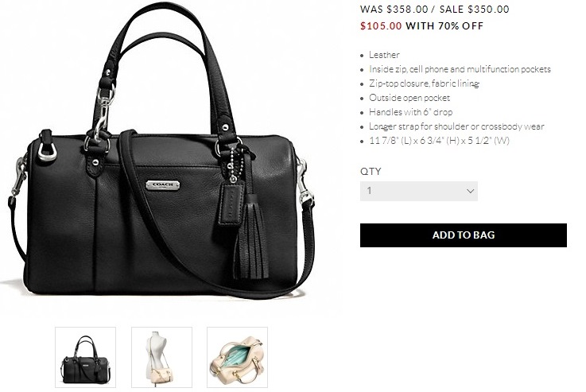Viewport: 586px width, 392px height.
Task: Click the ADD TO BAG button
Action: pyautogui.click(x=464, y=235)
